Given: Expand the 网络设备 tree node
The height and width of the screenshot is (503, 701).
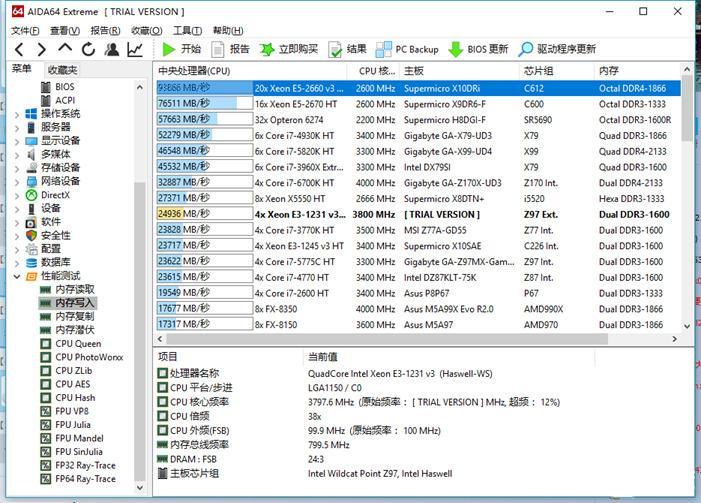Looking at the screenshot, I should [x=17, y=182].
